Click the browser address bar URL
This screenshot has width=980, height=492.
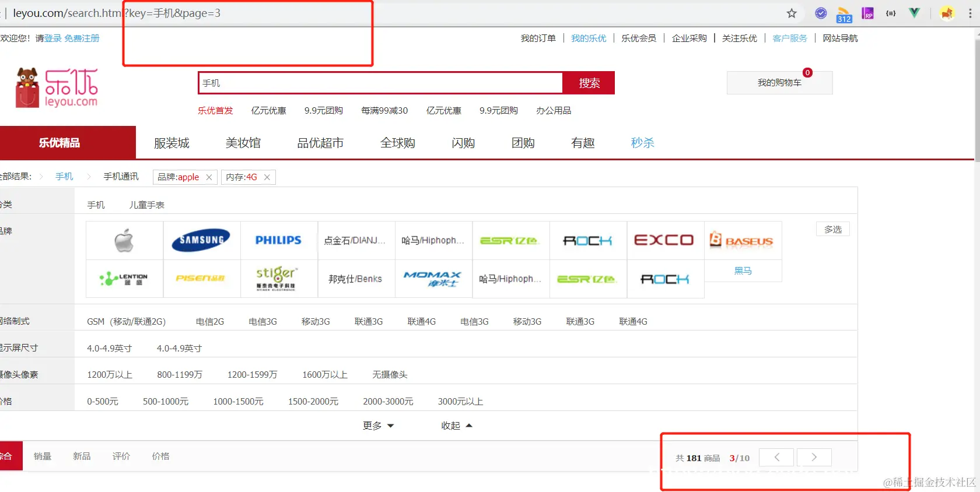pyautogui.click(x=117, y=13)
